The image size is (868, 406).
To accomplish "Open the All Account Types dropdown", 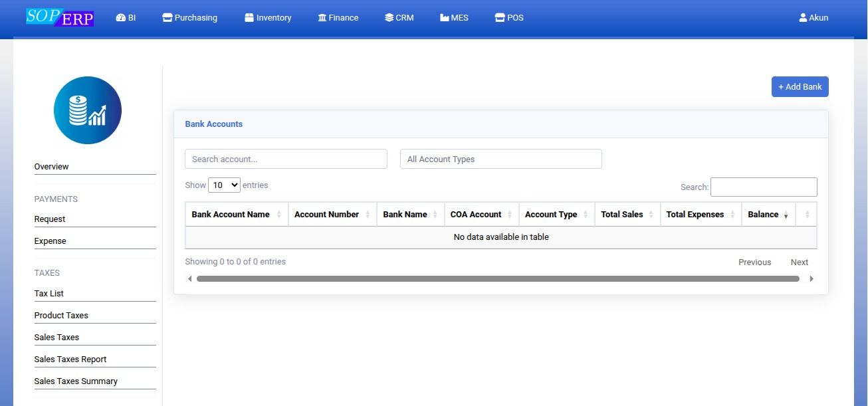I will 500,159.
